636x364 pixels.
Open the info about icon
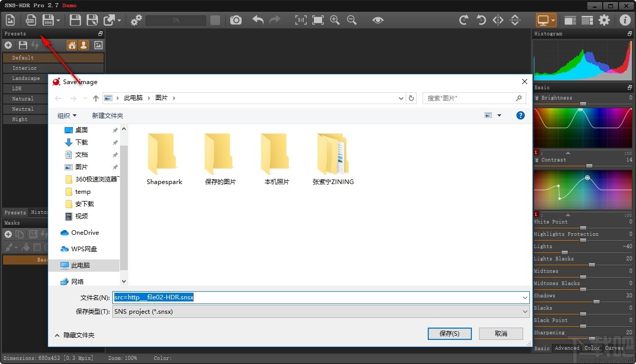pos(625,20)
